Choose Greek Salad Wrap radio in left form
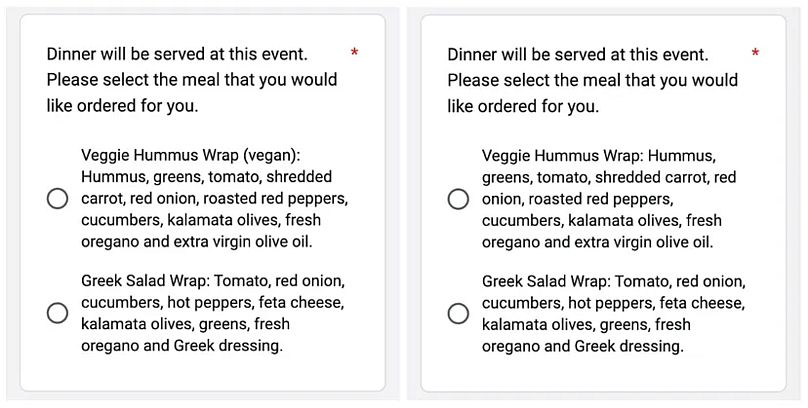 (x=57, y=313)
